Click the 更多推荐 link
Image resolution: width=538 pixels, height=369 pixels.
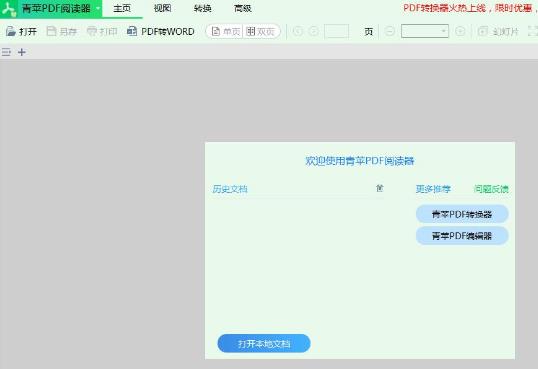(433, 189)
